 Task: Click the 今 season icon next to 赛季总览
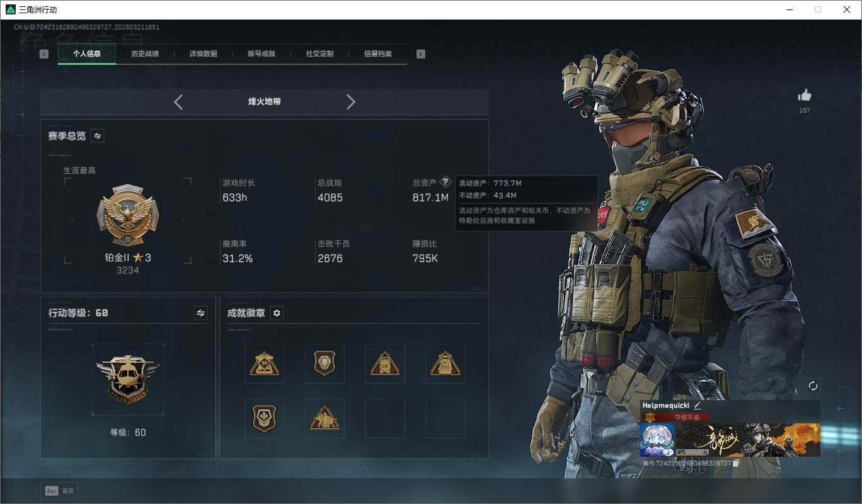click(97, 135)
